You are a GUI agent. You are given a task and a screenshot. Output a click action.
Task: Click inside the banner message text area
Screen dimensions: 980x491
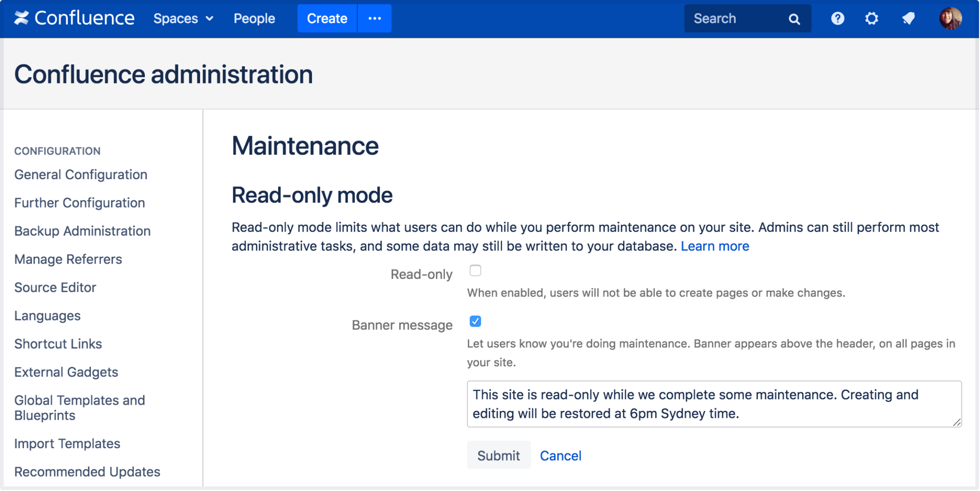click(713, 404)
